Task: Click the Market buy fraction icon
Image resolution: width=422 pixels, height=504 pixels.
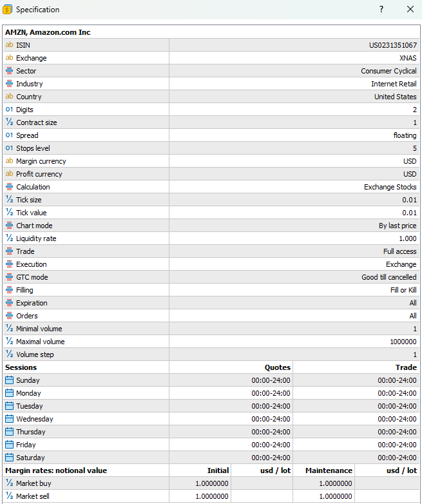Action: (x=9, y=483)
